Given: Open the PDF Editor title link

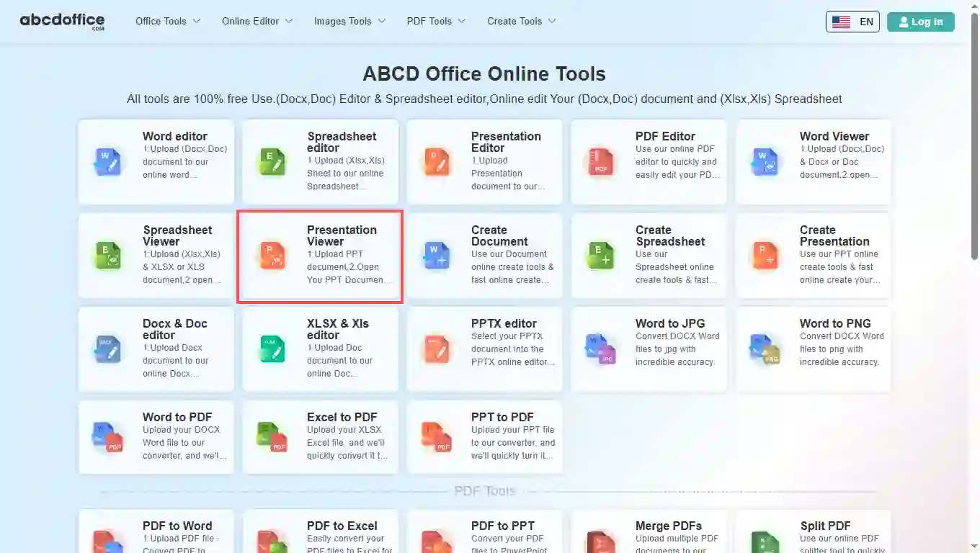Looking at the screenshot, I should [x=665, y=136].
